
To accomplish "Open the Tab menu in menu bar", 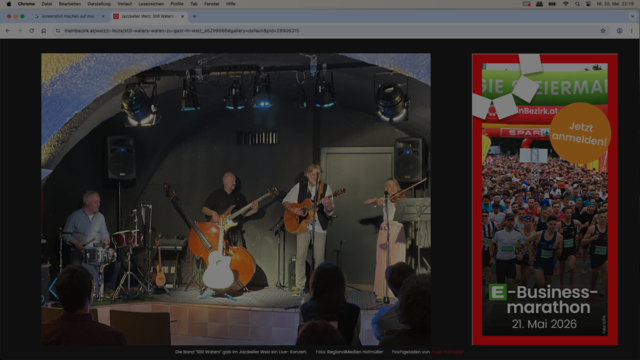I will click(194, 4).
